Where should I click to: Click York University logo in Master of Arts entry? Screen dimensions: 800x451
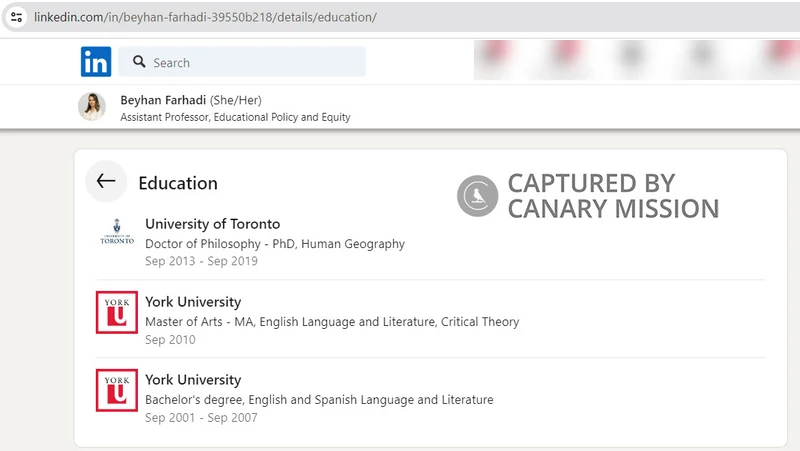117,312
